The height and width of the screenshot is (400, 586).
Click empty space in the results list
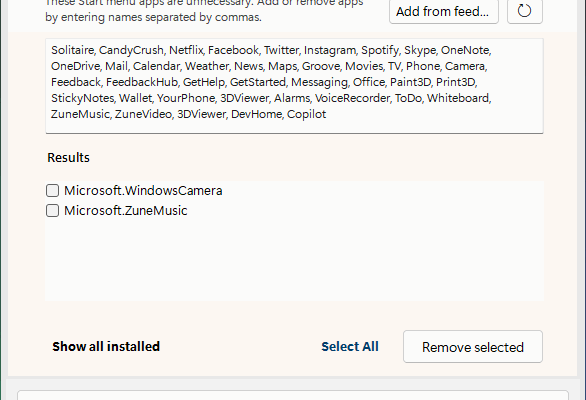[x=294, y=260]
